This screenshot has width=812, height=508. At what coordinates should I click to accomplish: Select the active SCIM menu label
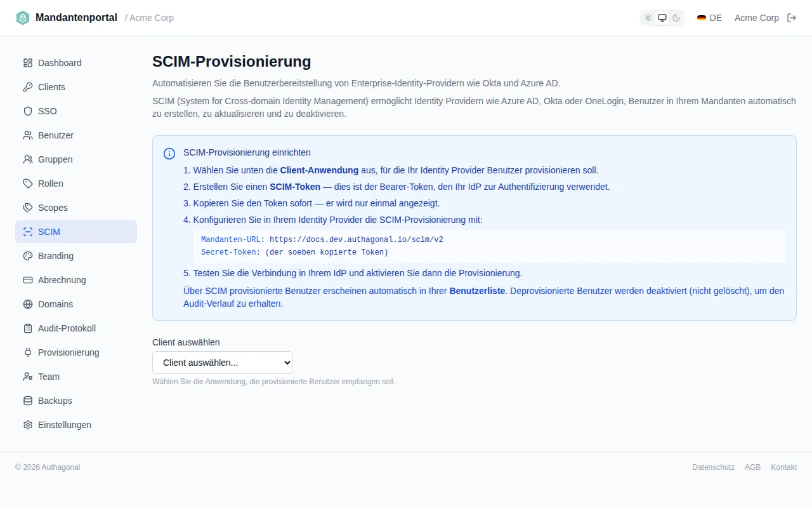point(49,232)
